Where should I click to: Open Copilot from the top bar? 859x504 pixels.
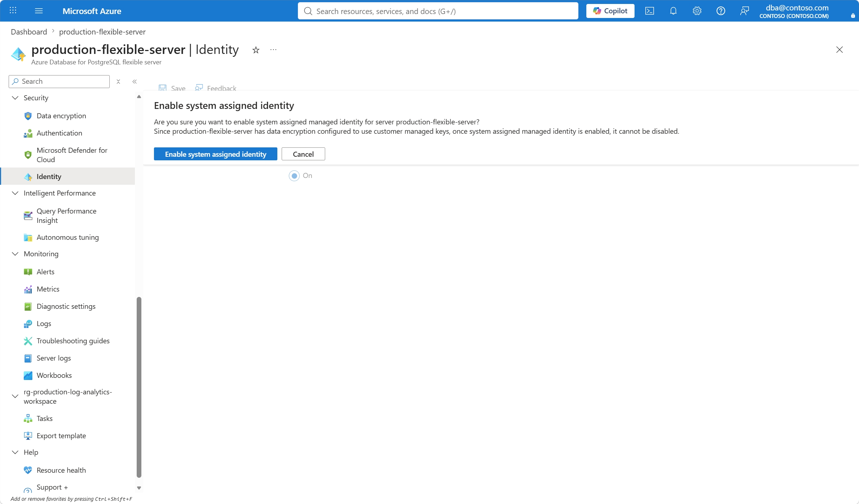tap(610, 11)
